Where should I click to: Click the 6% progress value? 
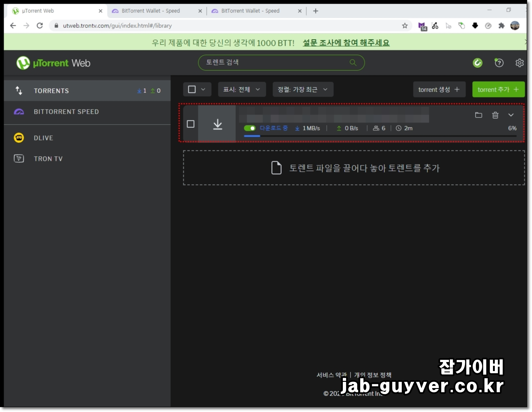[x=512, y=128]
